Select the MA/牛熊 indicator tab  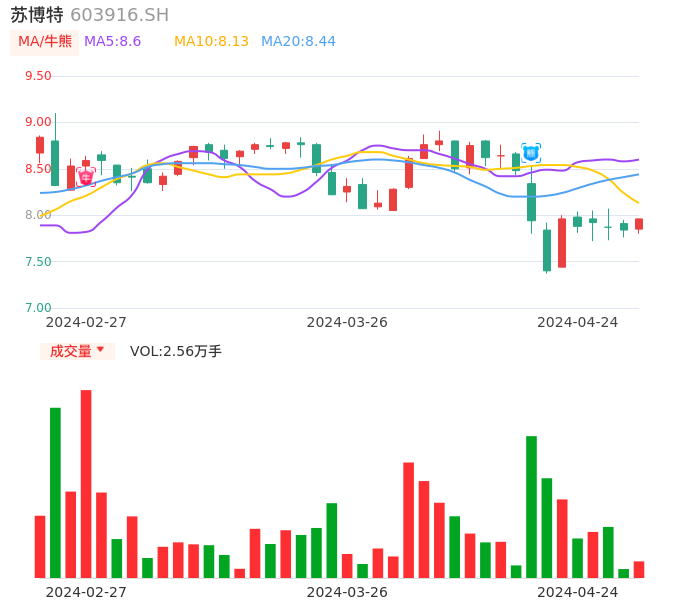(45, 42)
